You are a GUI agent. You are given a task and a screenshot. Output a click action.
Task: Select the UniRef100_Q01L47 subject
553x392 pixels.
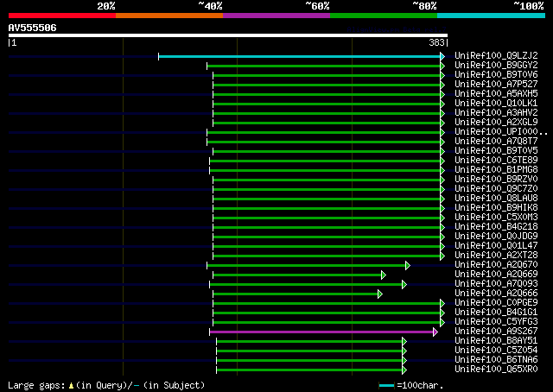coord(496,246)
